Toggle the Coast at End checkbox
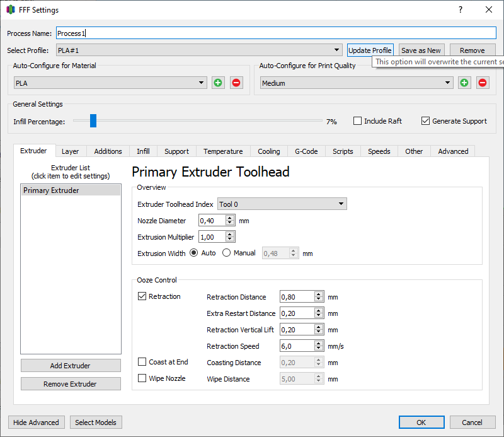Viewport: 504px width, 437px height. (x=142, y=362)
